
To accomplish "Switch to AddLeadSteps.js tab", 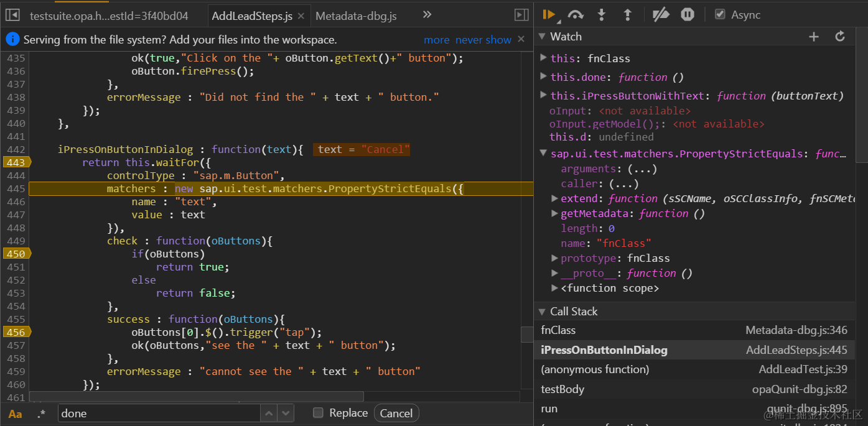I will click(253, 16).
